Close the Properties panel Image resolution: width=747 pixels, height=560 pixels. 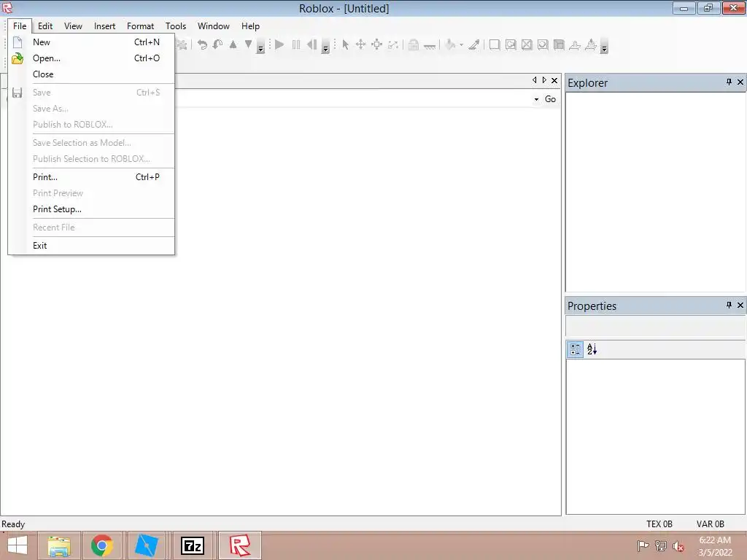click(x=740, y=305)
